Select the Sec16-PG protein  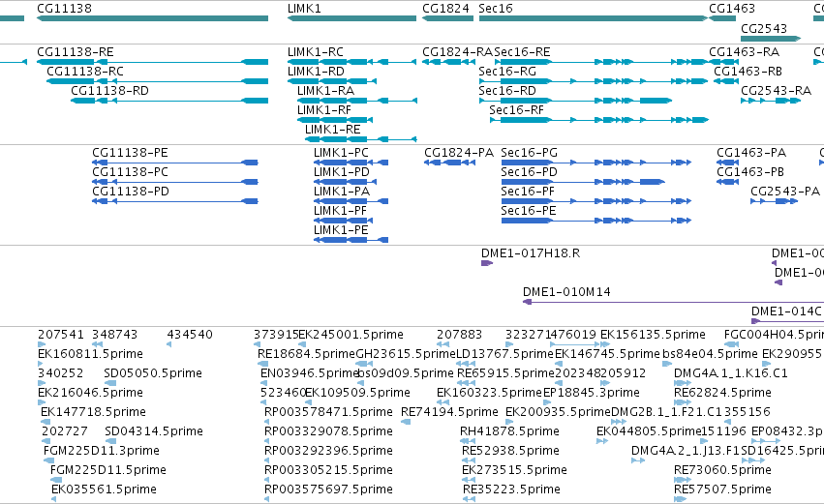(x=530, y=153)
